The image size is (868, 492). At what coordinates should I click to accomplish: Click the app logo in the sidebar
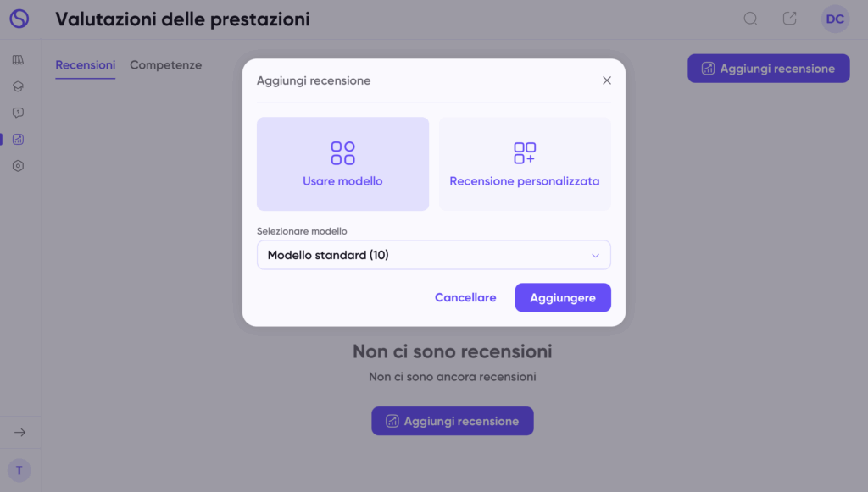[19, 19]
